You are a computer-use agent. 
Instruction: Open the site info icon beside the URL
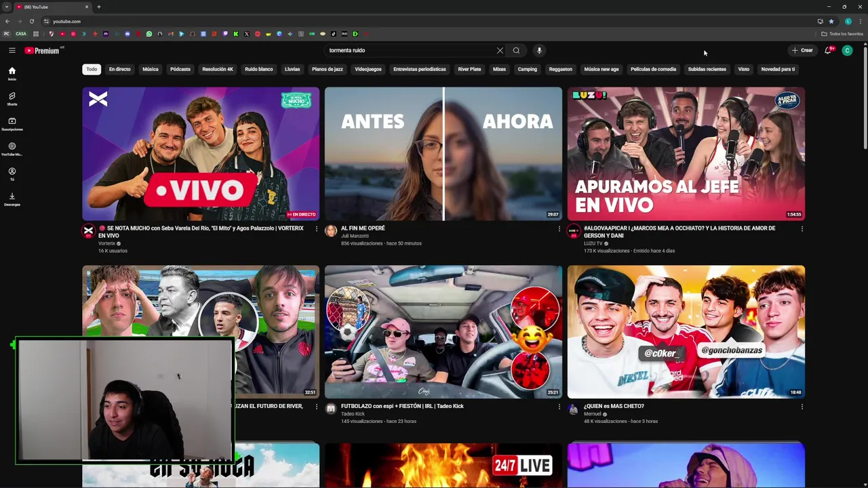click(46, 21)
